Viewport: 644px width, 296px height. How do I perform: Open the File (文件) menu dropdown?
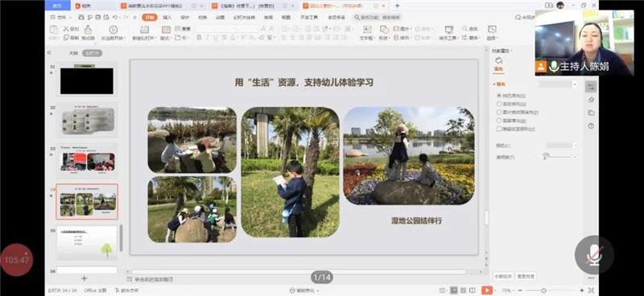click(61, 17)
